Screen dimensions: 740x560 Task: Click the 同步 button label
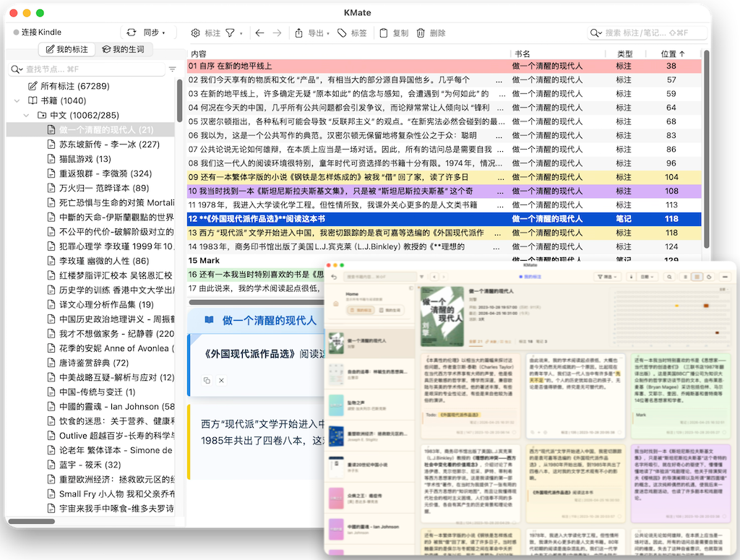[x=151, y=33]
